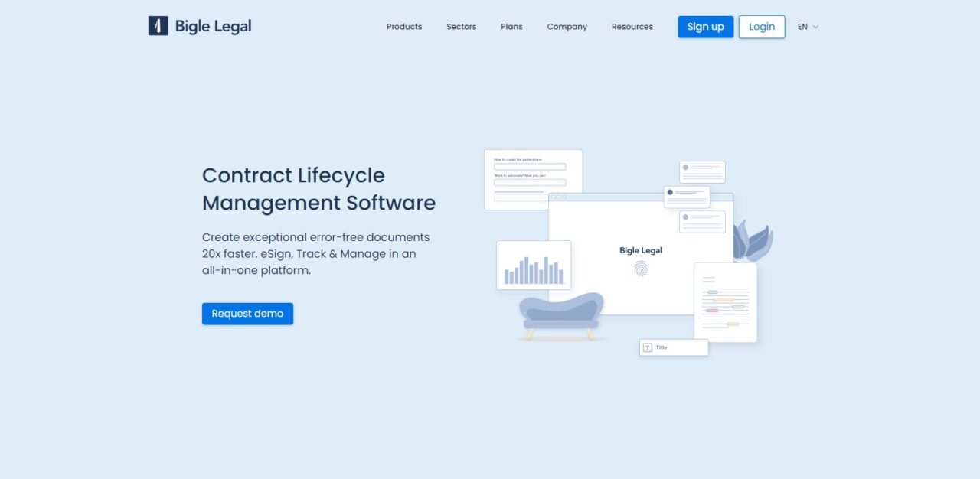
Task: Open the Sectors menu
Action: click(x=462, y=27)
